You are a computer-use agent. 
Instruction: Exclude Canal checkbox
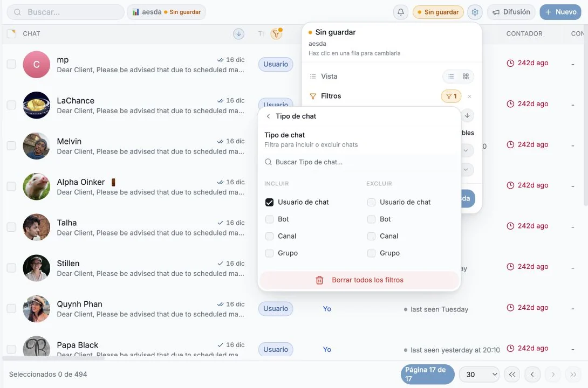[x=371, y=236]
